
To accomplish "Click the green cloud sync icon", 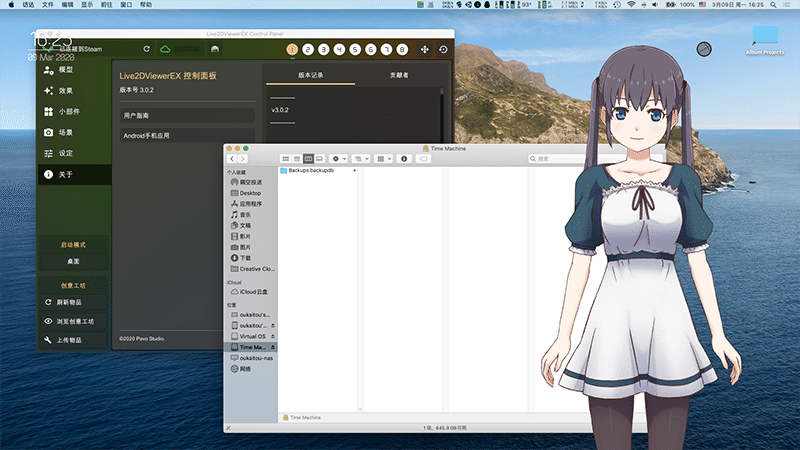I will [165, 49].
